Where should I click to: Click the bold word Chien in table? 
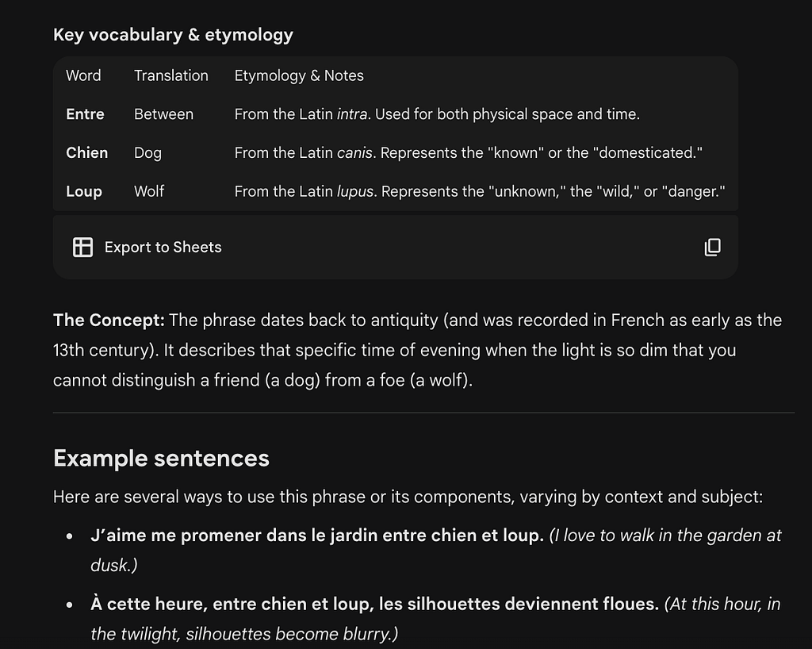87,153
